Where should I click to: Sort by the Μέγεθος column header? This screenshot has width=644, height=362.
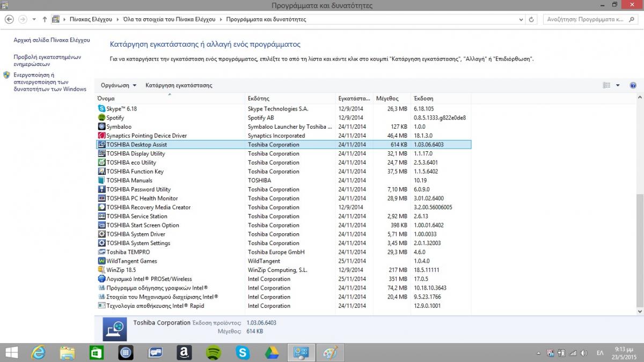tap(391, 99)
